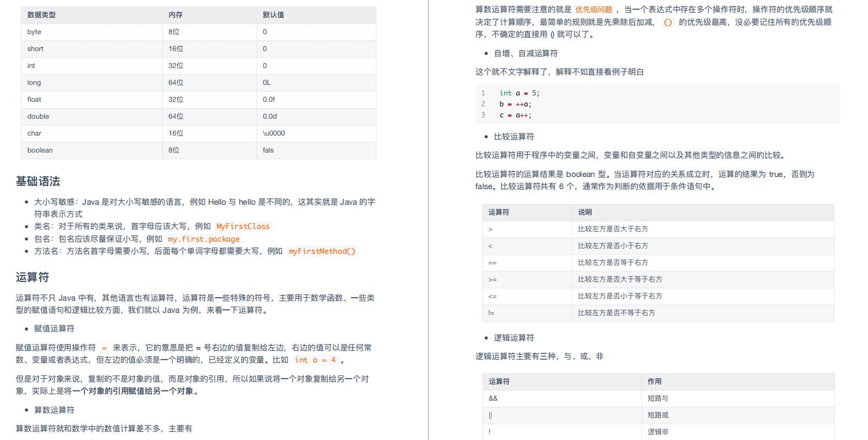This screenshot has height=440, width=868.
Task: Click the orange '优先级问题' highlighted text
Action: pos(593,10)
